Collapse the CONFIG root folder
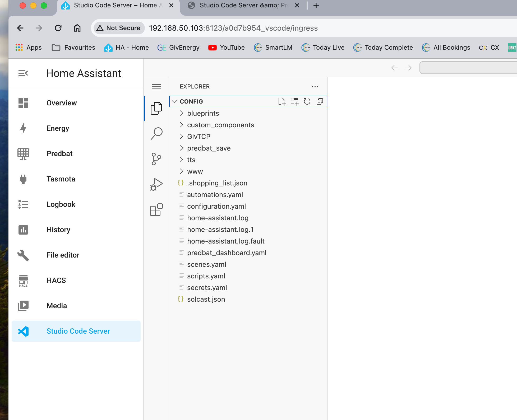This screenshot has width=517, height=420. (x=174, y=101)
